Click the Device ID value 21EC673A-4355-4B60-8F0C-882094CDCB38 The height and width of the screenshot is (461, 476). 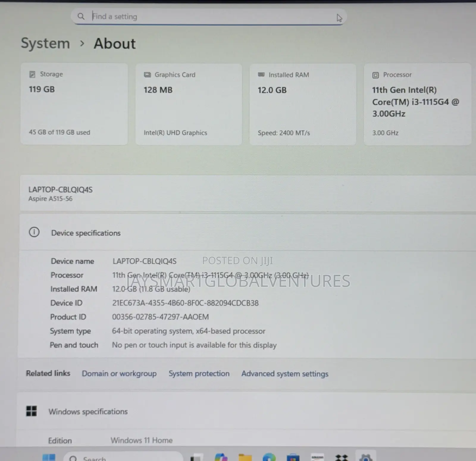pos(185,303)
